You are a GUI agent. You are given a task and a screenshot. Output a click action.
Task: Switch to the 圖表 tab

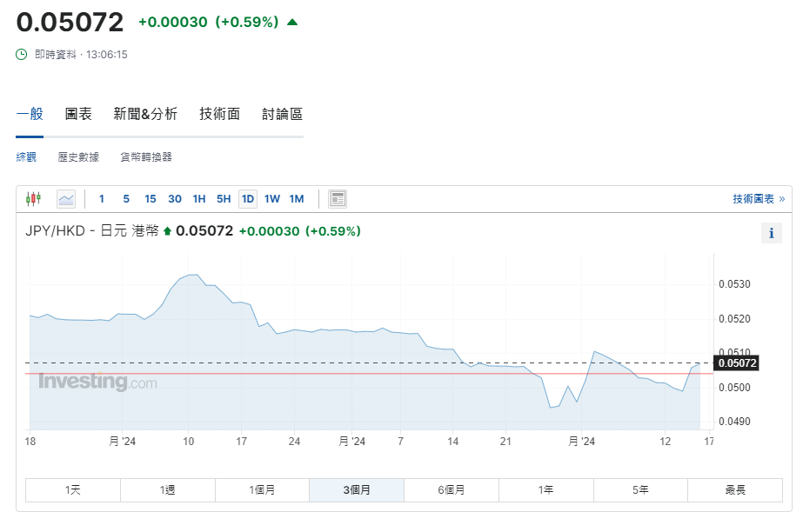pyautogui.click(x=78, y=114)
